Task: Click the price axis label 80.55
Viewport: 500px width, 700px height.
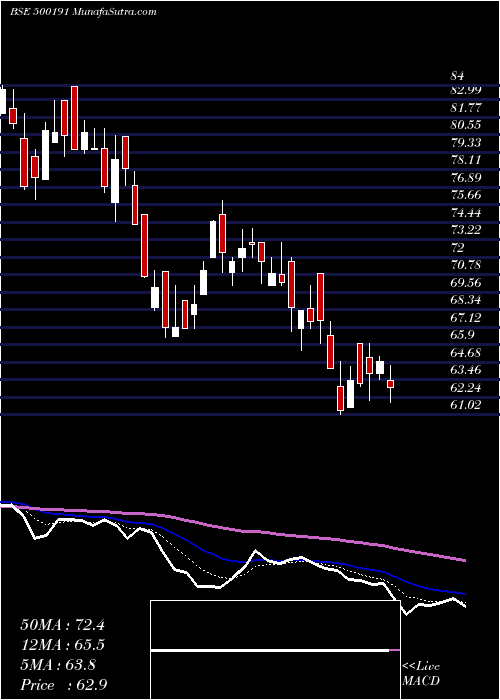Action: (466, 125)
